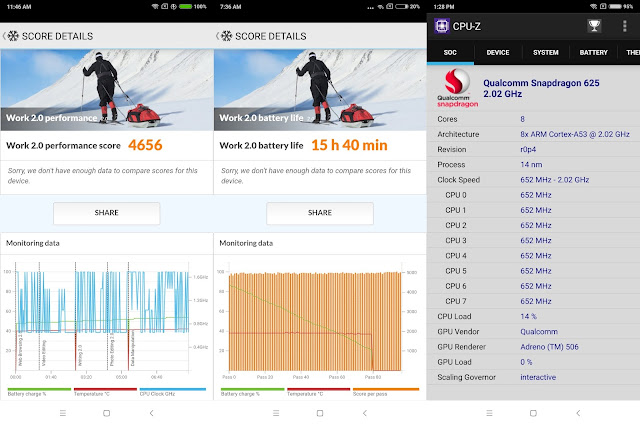Tap the CPU 3 row

pyautogui.click(x=533, y=240)
